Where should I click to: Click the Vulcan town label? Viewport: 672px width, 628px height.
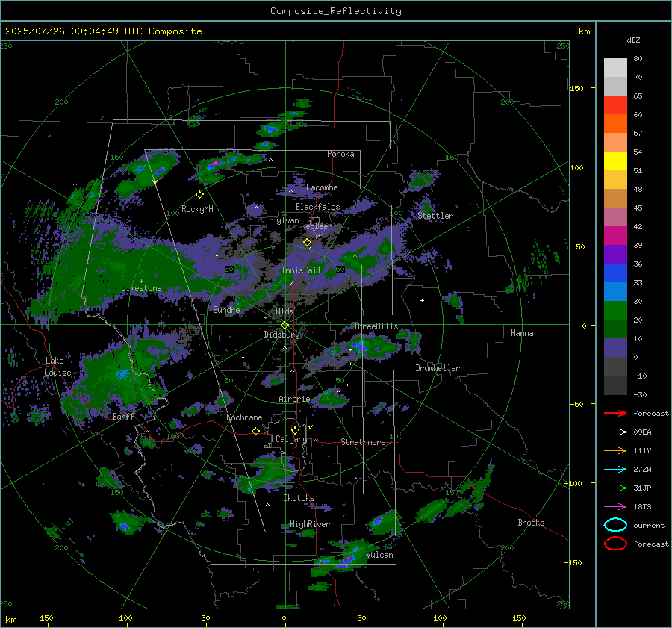click(x=380, y=555)
